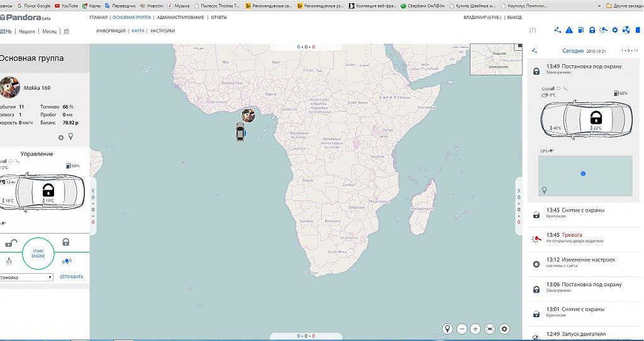
Task: Open the ОТЧЕТЫ menu item
Action: click(219, 18)
